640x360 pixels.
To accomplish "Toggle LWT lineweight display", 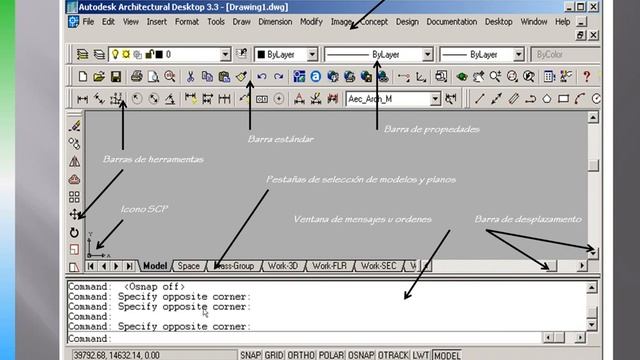I will [420, 355].
